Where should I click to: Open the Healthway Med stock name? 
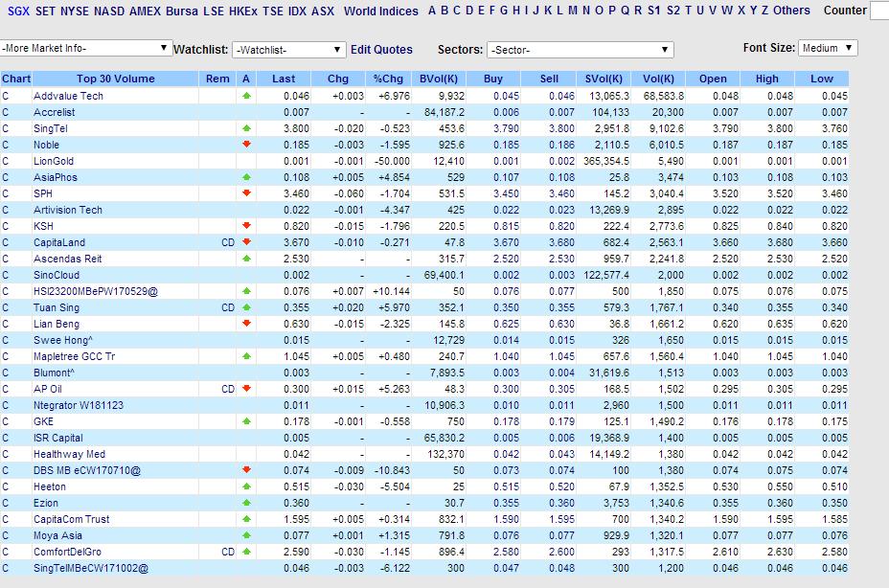(x=69, y=454)
